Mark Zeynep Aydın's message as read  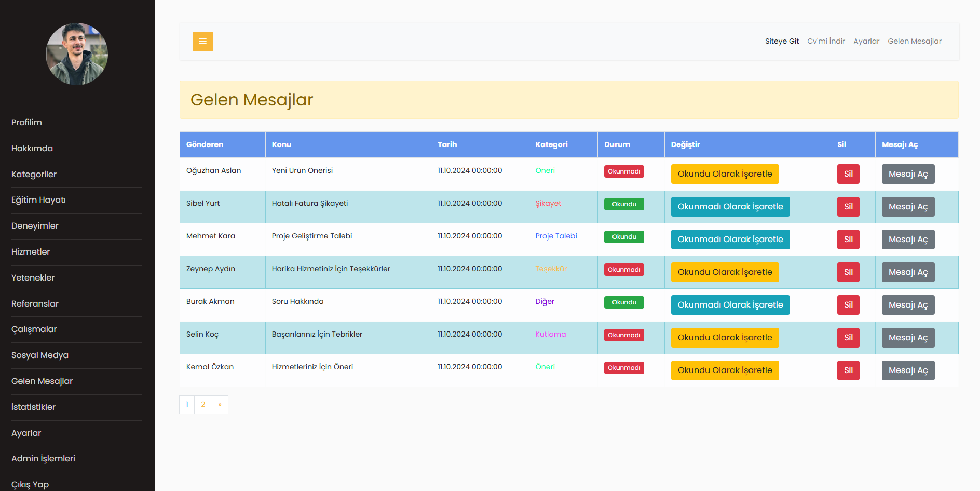(724, 272)
